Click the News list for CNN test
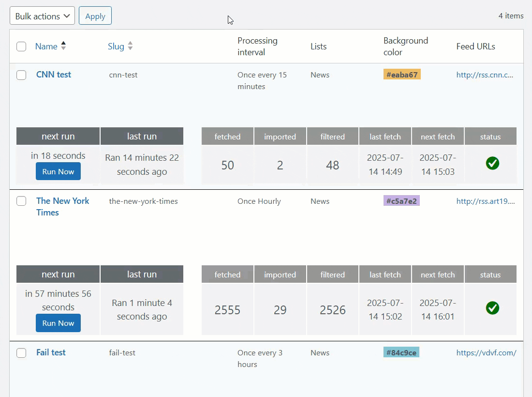The height and width of the screenshot is (397, 532). point(320,75)
